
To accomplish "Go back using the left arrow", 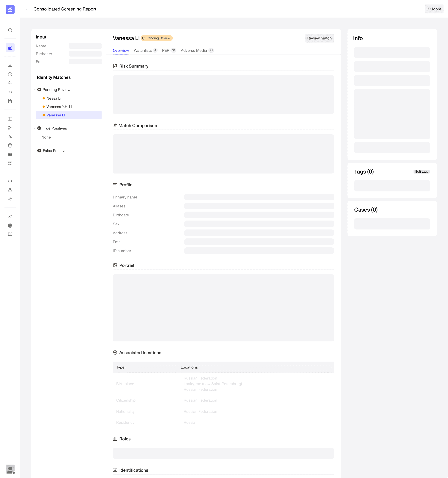I will click(27, 9).
